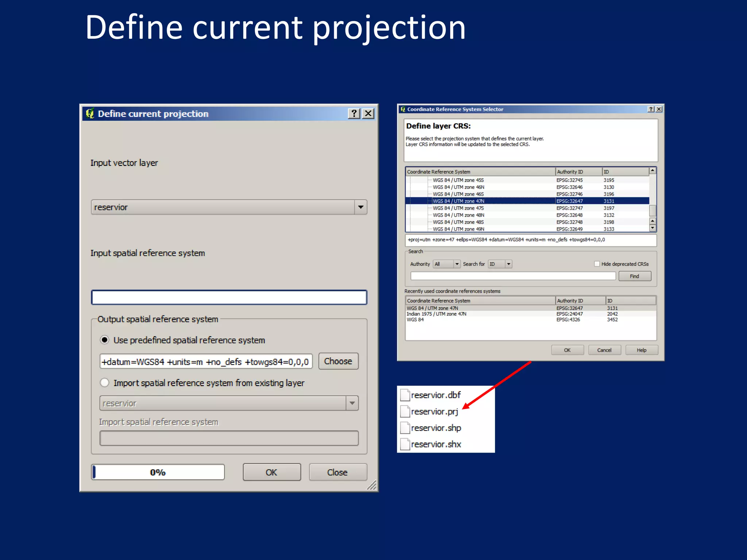Click the reservior.shp file icon
Image resolution: width=747 pixels, height=560 pixels.
coord(405,428)
